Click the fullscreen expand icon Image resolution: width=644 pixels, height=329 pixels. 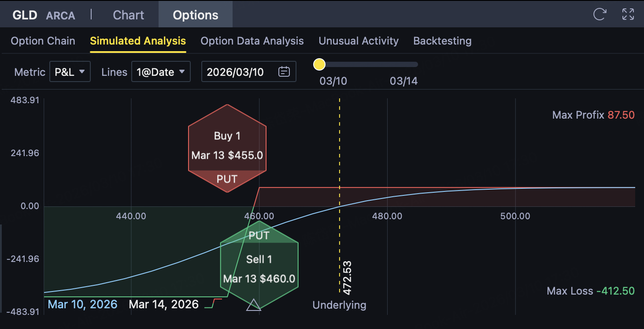tap(628, 14)
